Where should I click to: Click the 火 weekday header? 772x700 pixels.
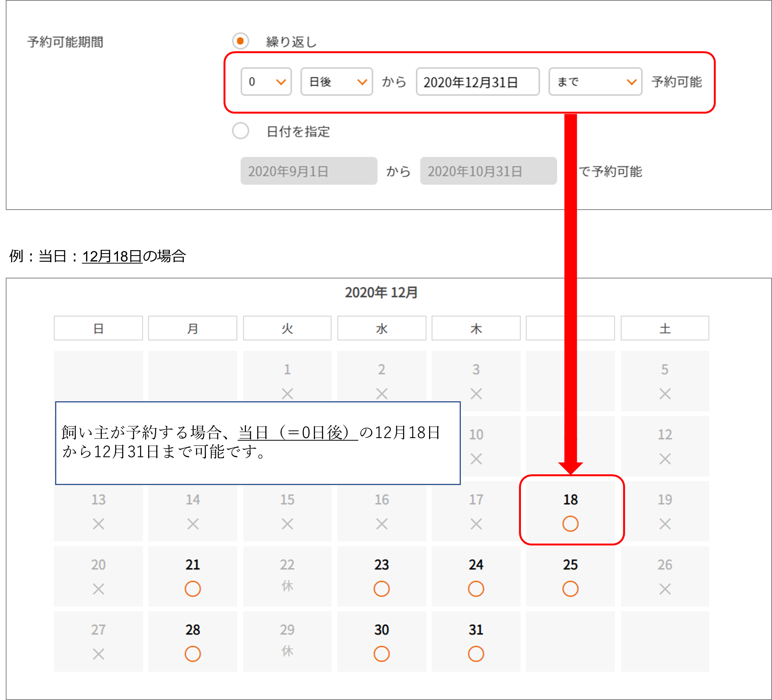287,328
